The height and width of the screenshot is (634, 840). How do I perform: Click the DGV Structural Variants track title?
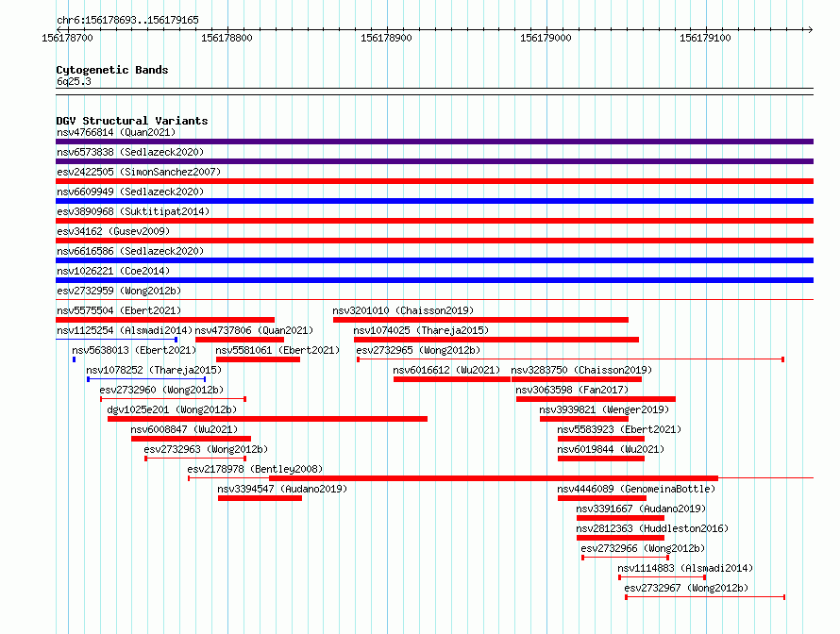tap(132, 121)
